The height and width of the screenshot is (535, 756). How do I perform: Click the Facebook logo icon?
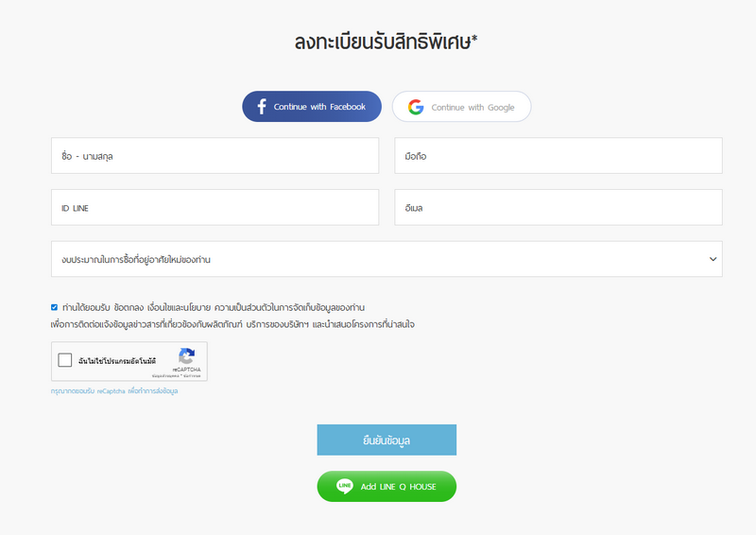point(261,107)
